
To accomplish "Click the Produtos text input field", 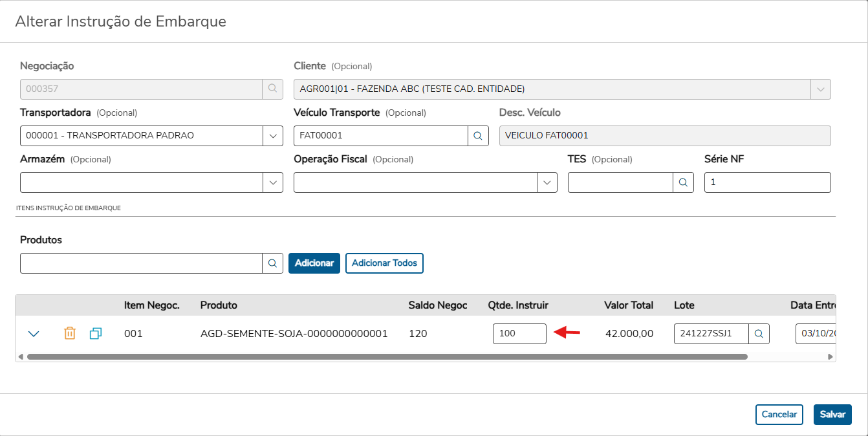I will pos(141,263).
